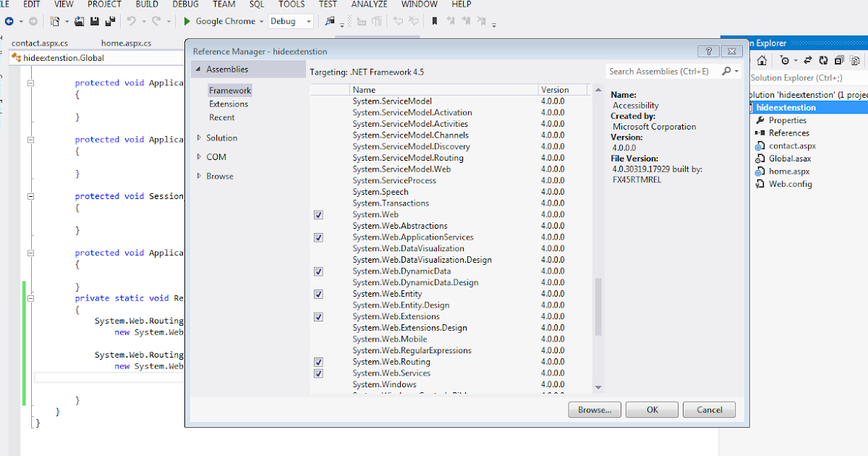Viewport: 868px width, 456px height.
Task: Uncheck the System.Web assembly checkbox
Action: pyautogui.click(x=319, y=215)
